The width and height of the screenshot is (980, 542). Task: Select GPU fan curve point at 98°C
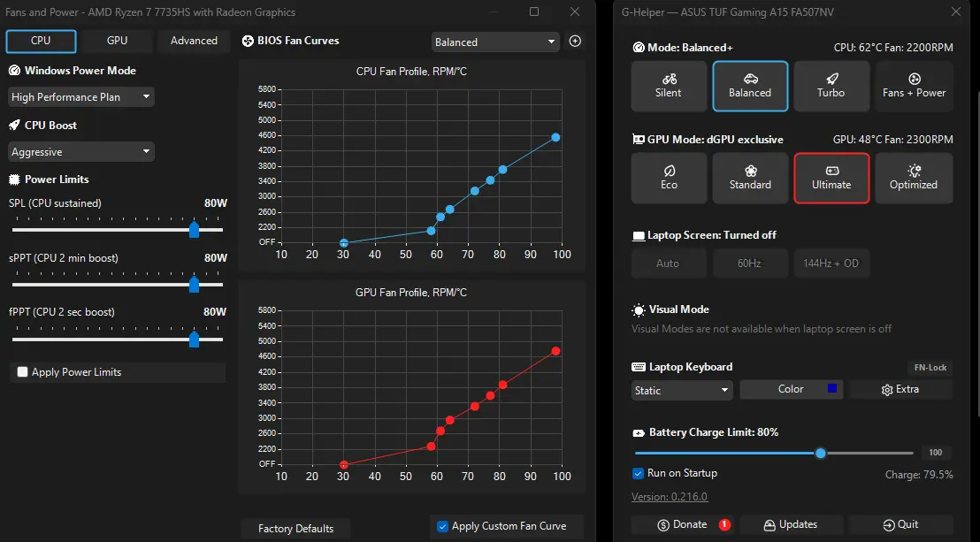[x=555, y=351]
